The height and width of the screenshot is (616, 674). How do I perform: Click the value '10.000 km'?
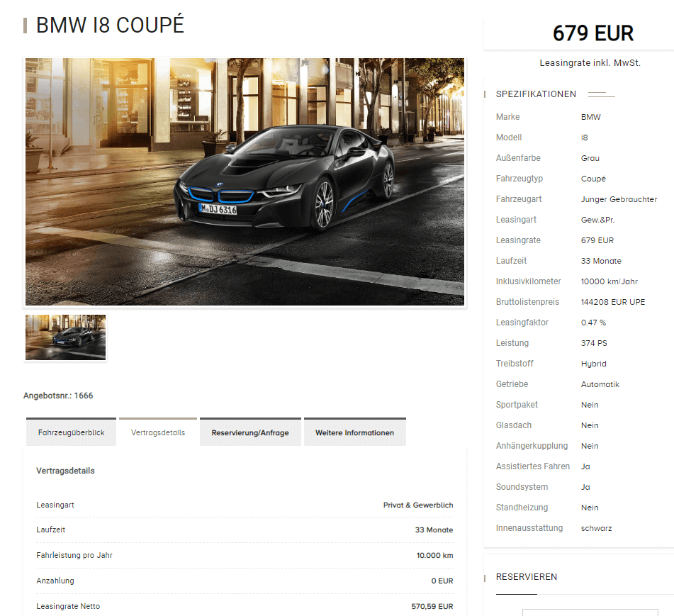[x=434, y=555]
